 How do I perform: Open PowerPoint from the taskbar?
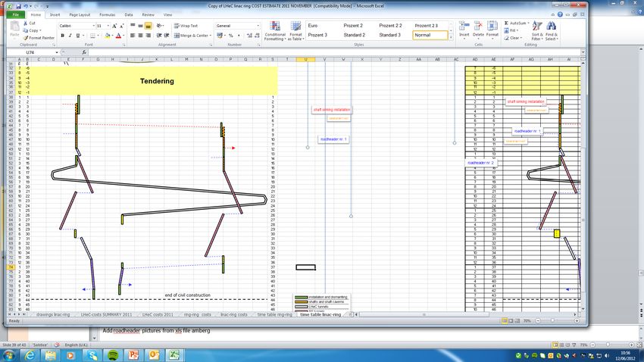(133, 355)
